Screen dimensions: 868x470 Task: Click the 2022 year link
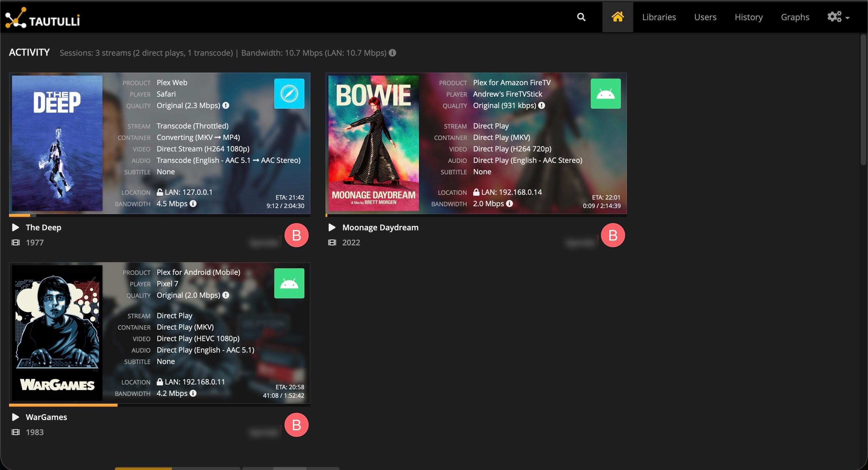(351, 242)
